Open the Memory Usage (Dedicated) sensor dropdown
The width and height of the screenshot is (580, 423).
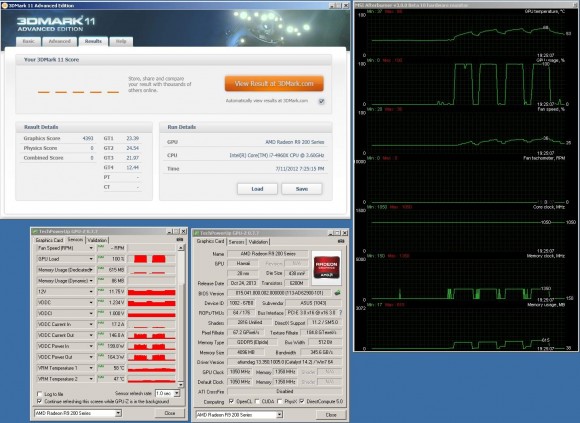91,270
